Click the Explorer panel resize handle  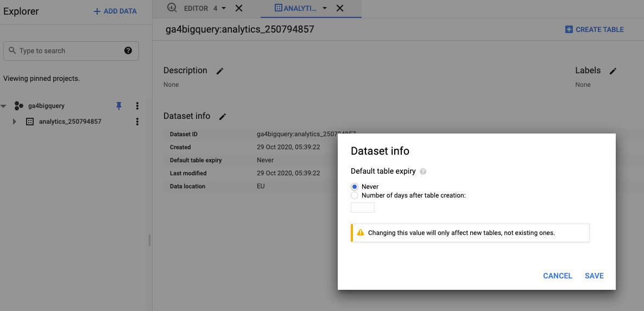pos(149,240)
